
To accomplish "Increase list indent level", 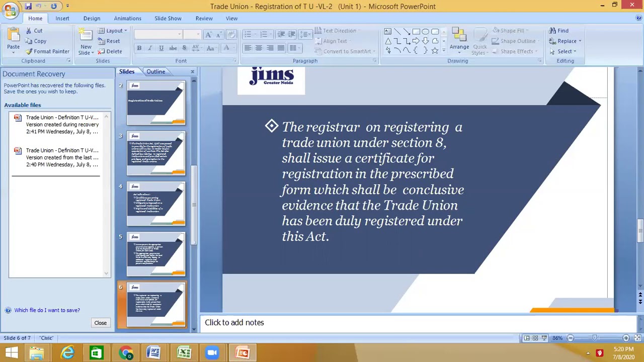I will click(292, 34).
